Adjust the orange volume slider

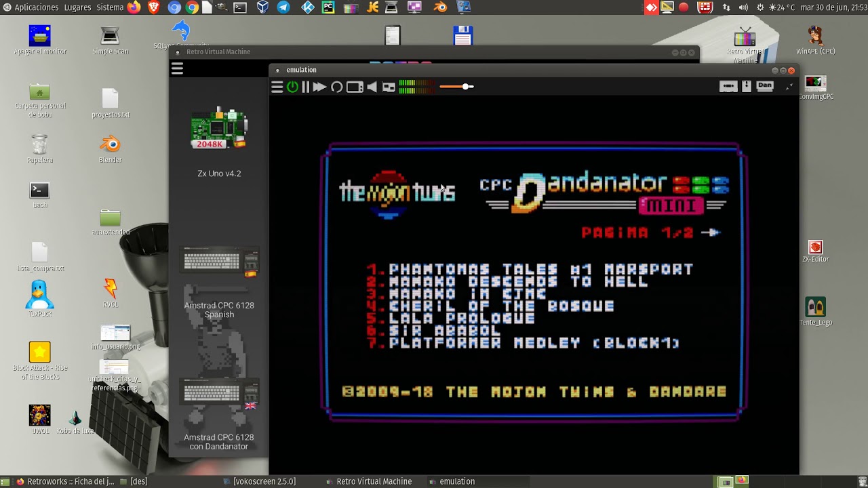tap(456, 87)
